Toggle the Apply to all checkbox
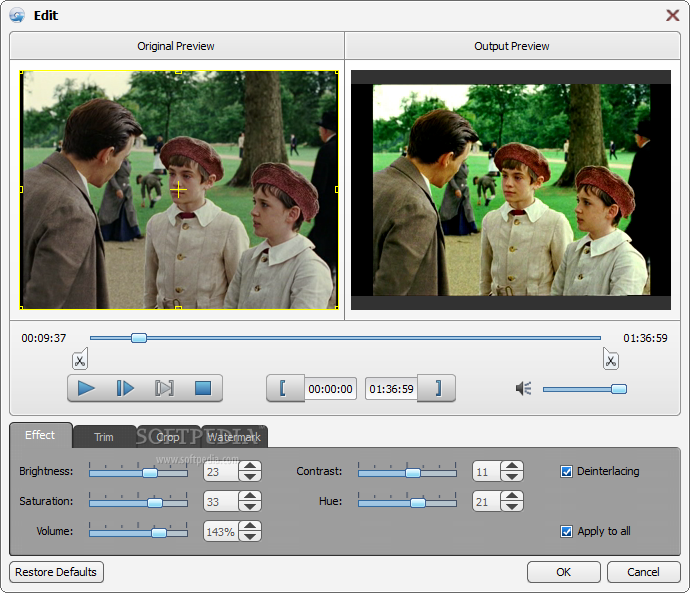The height and width of the screenshot is (593, 690). (566, 531)
